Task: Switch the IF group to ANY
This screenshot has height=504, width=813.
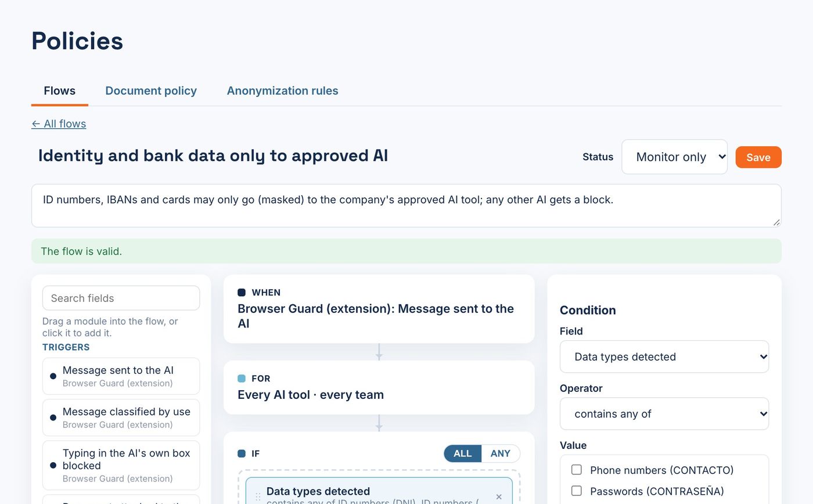Action: coord(501,453)
